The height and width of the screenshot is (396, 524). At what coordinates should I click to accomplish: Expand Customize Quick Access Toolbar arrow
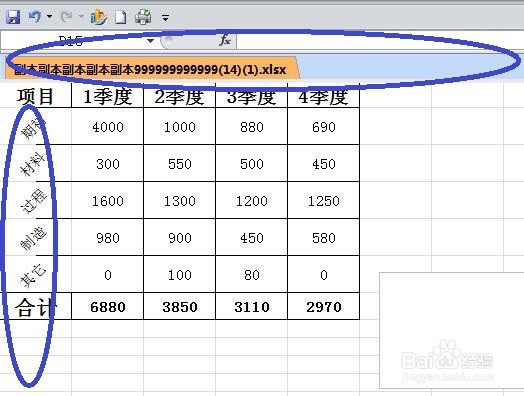pyautogui.click(x=165, y=17)
